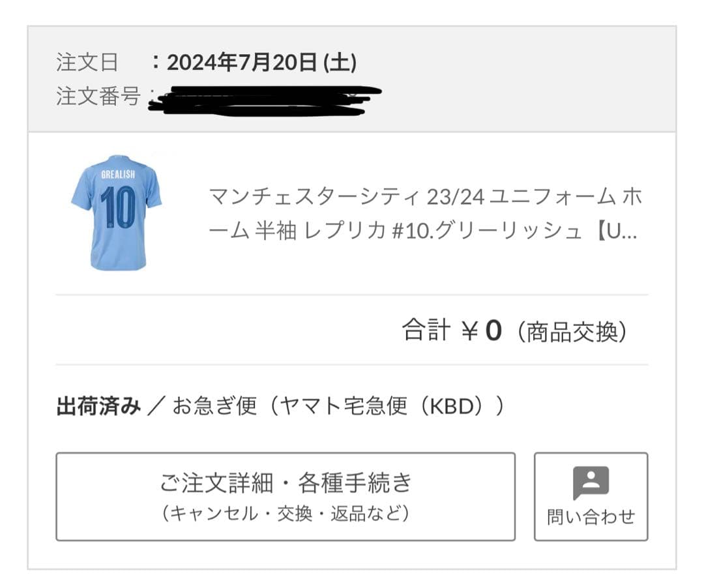This screenshot has width=704, height=588.
Task: Open ご注文詳細・各種手続き order details
Action: [x=286, y=495]
